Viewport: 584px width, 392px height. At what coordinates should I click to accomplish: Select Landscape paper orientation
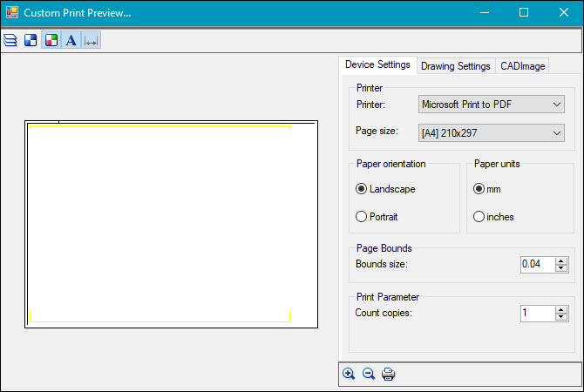point(362,189)
